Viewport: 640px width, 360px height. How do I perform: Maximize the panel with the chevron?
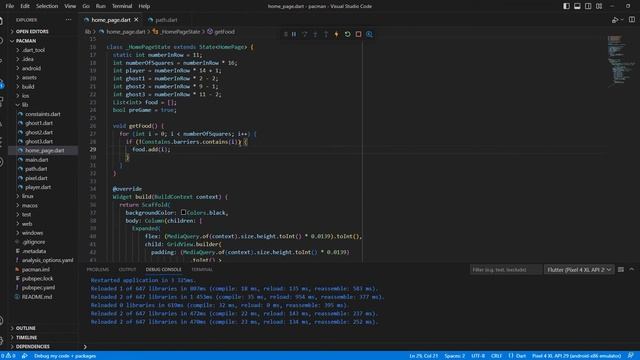point(631,269)
